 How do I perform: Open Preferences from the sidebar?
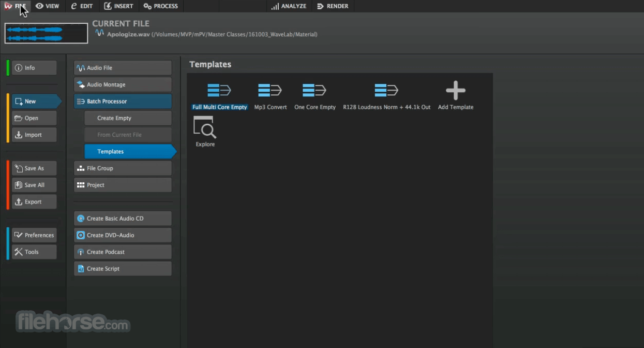(34, 235)
